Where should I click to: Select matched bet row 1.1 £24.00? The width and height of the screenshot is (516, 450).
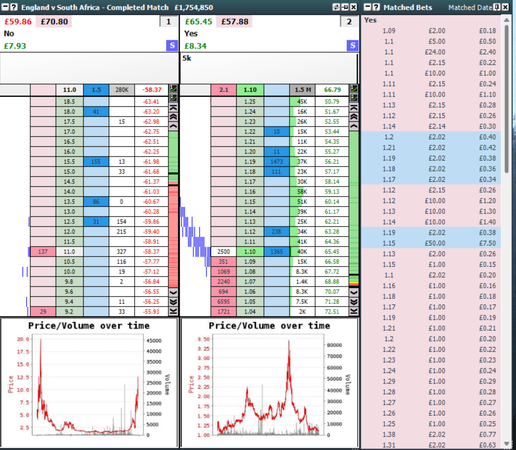tap(431, 52)
